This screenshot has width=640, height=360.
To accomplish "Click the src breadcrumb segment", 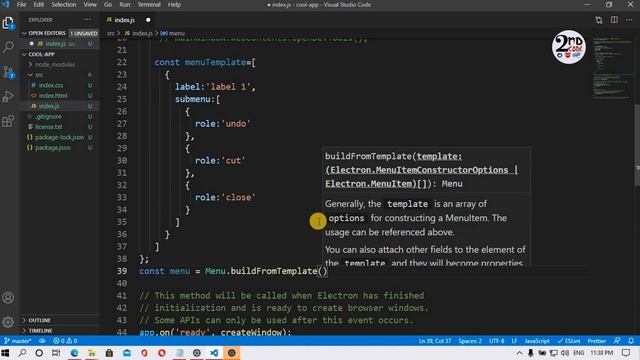I will click(111, 33).
